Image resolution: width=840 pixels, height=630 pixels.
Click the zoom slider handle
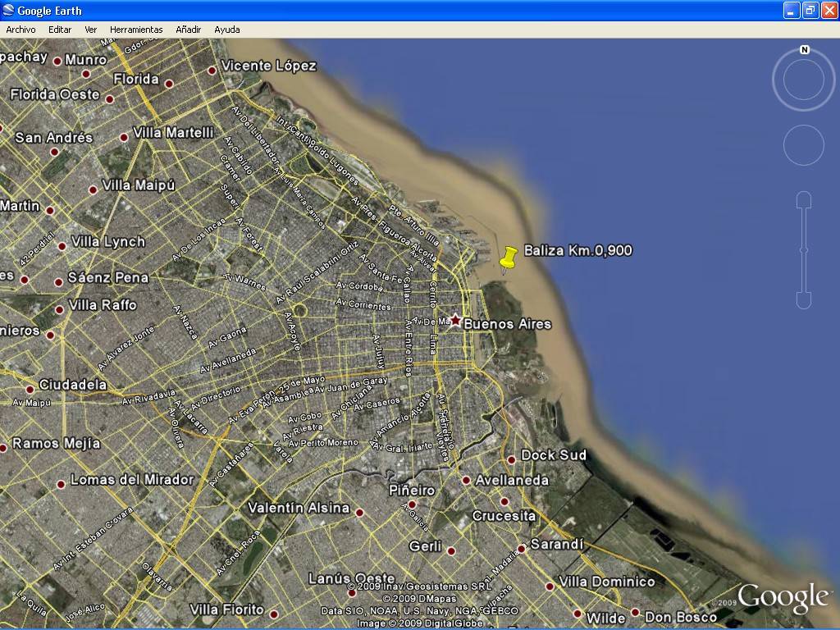(x=804, y=249)
